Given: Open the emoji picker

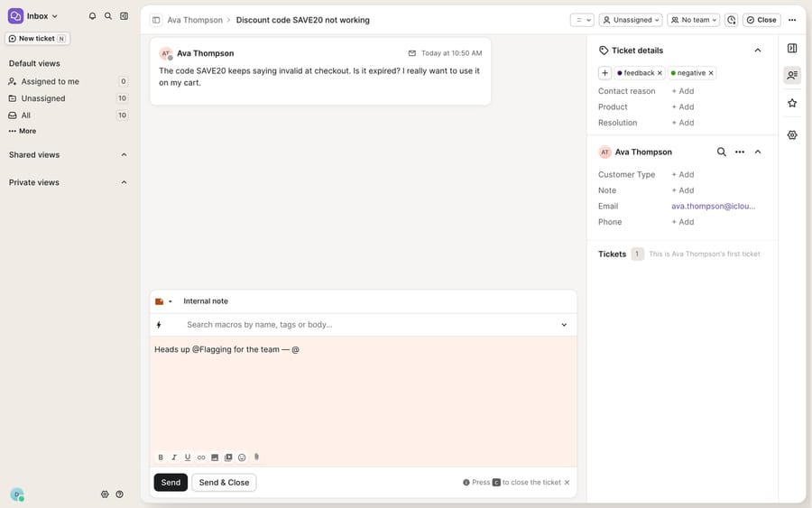Looking at the screenshot, I should (242, 457).
